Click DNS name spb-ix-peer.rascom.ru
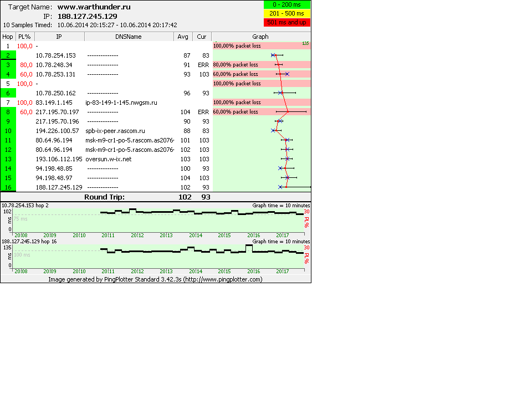 [x=115, y=131]
